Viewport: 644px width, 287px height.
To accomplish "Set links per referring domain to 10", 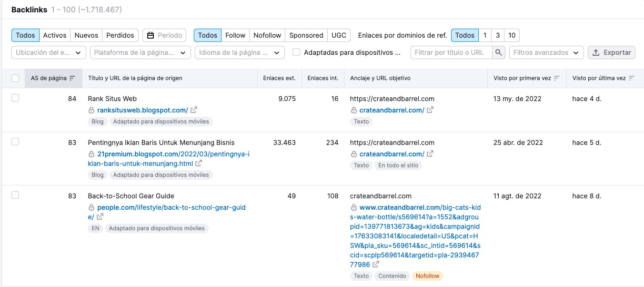I will [512, 35].
